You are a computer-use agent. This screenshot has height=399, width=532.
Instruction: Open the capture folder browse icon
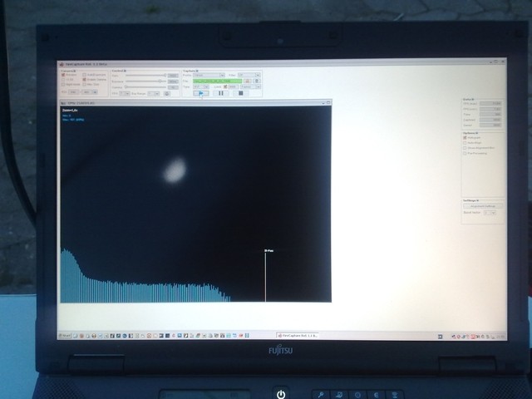point(248,81)
